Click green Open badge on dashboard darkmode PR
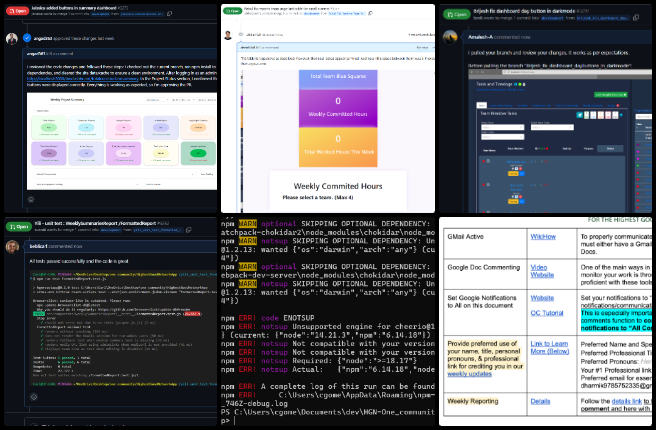This screenshot has height=430, width=656. pos(456,14)
